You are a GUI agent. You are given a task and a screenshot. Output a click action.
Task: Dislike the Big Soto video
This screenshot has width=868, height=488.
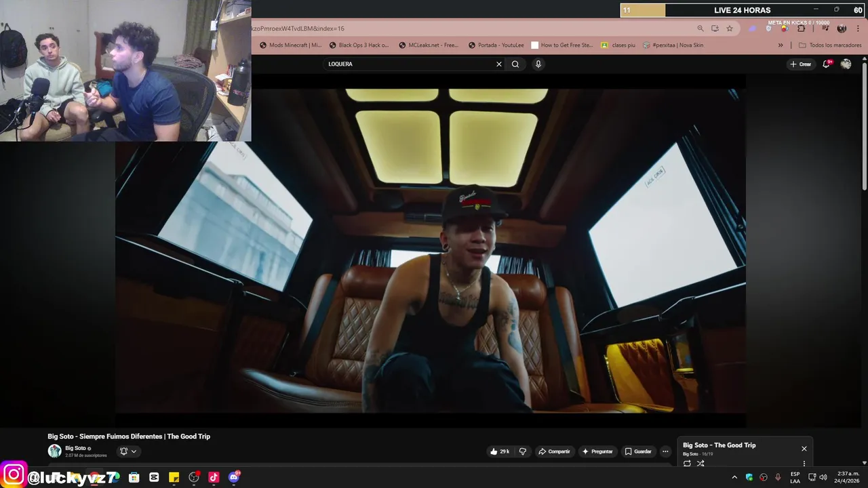coord(522,451)
